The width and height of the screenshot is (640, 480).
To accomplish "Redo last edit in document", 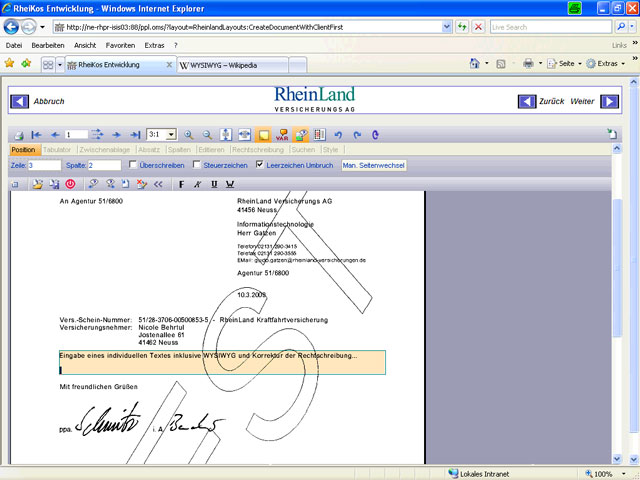I will (x=357, y=135).
